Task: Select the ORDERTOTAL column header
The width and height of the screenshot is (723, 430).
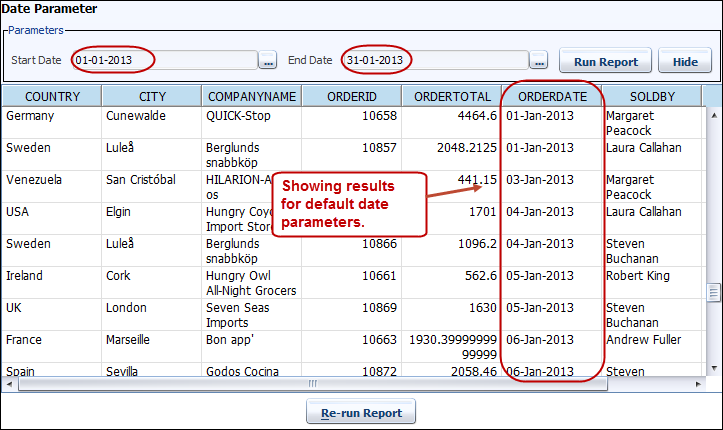Action: click(x=451, y=96)
